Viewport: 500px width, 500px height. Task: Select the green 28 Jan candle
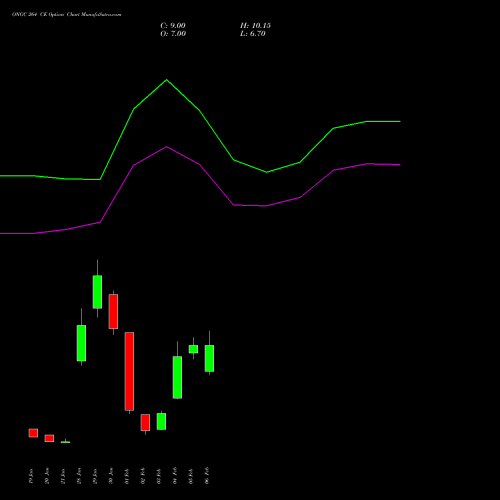click(x=81, y=343)
